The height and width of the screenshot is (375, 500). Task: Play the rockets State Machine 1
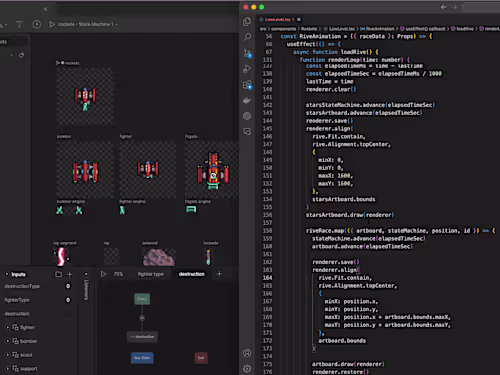[x=52, y=24]
